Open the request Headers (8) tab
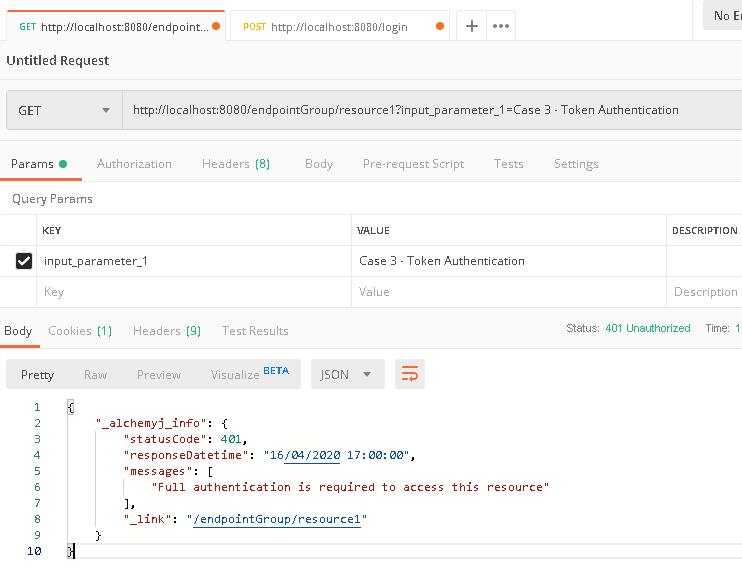The height and width of the screenshot is (579, 742). pos(235,164)
